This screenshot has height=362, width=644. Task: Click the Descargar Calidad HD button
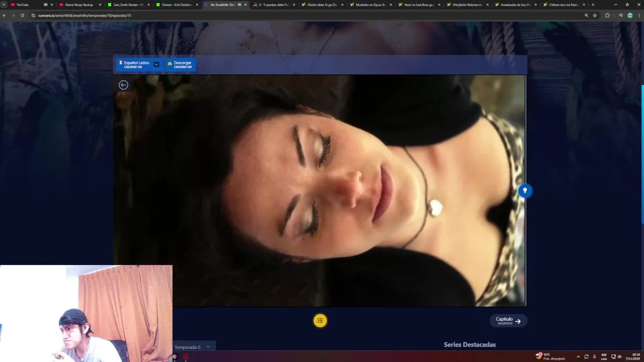pyautogui.click(x=180, y=64)
